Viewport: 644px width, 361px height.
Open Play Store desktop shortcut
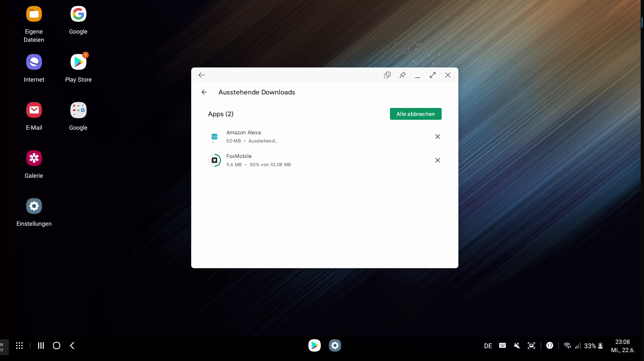(78, 62)
